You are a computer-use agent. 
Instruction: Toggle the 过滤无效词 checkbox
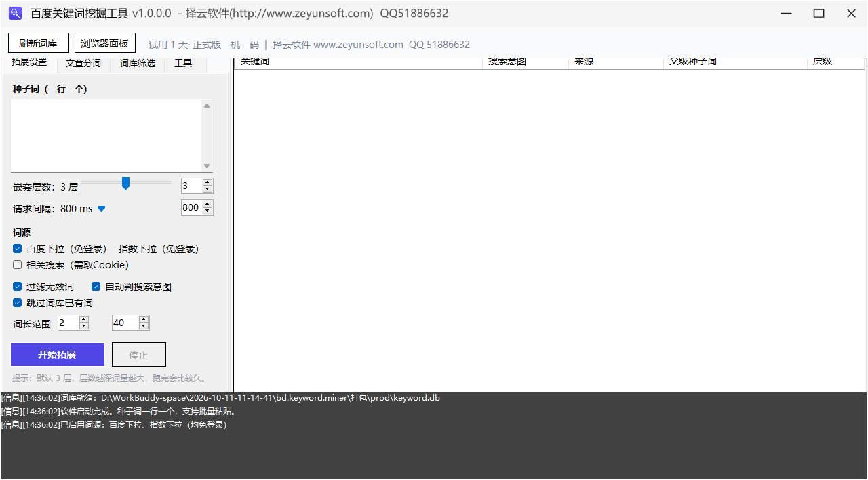(18, 287)
